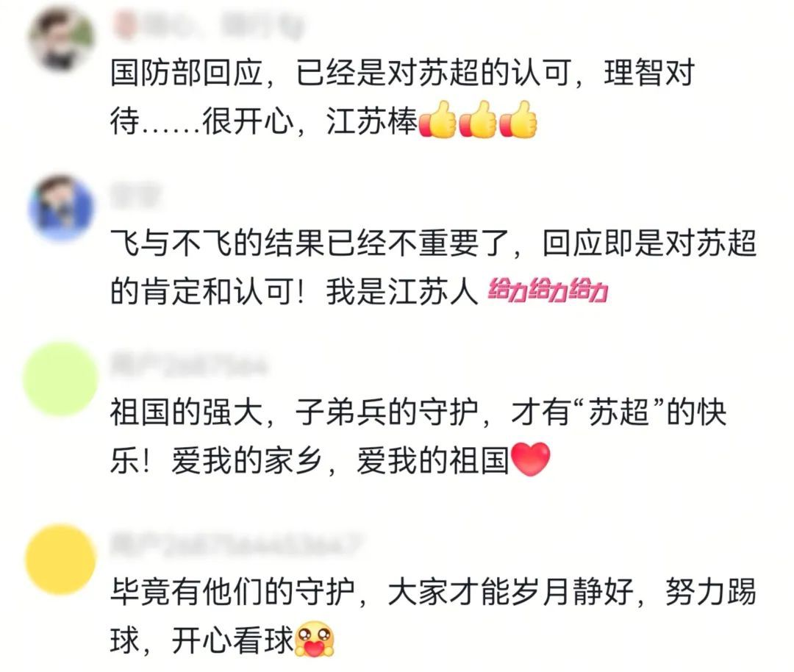Open the blurred username of third commenter
This screenshot has height=672, width=794.
click(x=188, y=365)
